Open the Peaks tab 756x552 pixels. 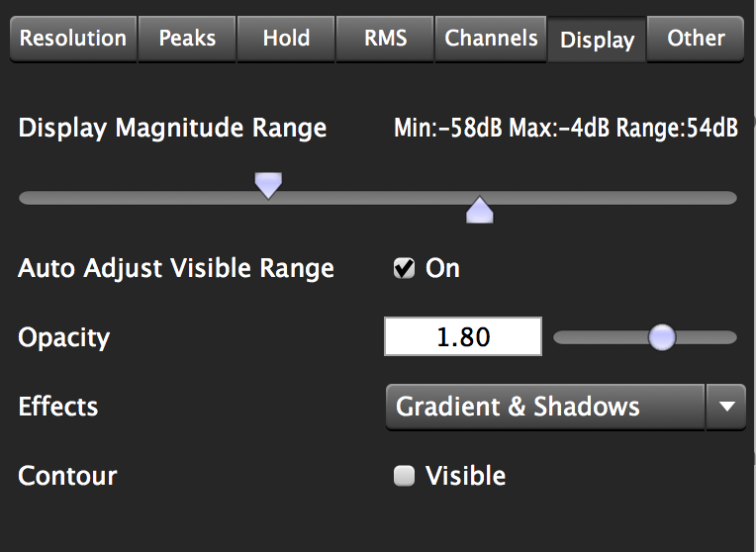187,39
